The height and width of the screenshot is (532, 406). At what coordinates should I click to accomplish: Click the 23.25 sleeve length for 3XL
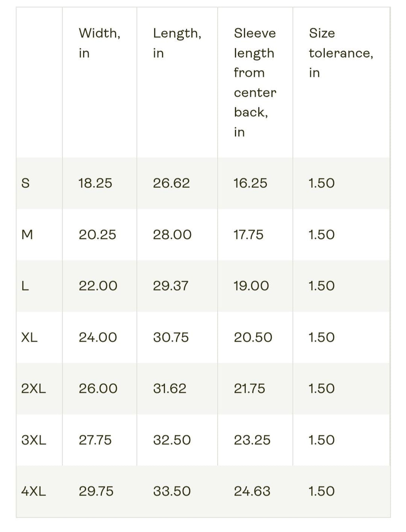252,440
